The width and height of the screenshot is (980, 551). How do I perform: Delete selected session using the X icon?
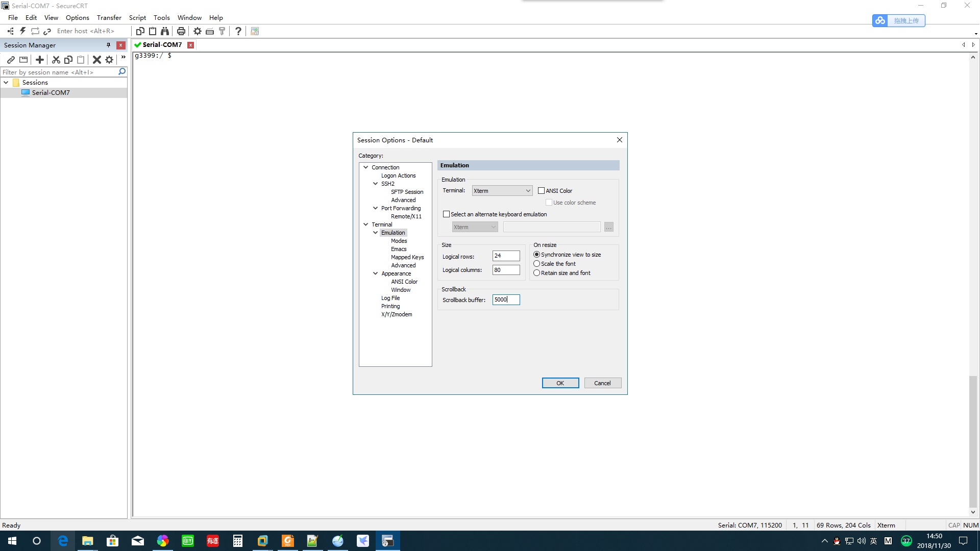point(97,60)
